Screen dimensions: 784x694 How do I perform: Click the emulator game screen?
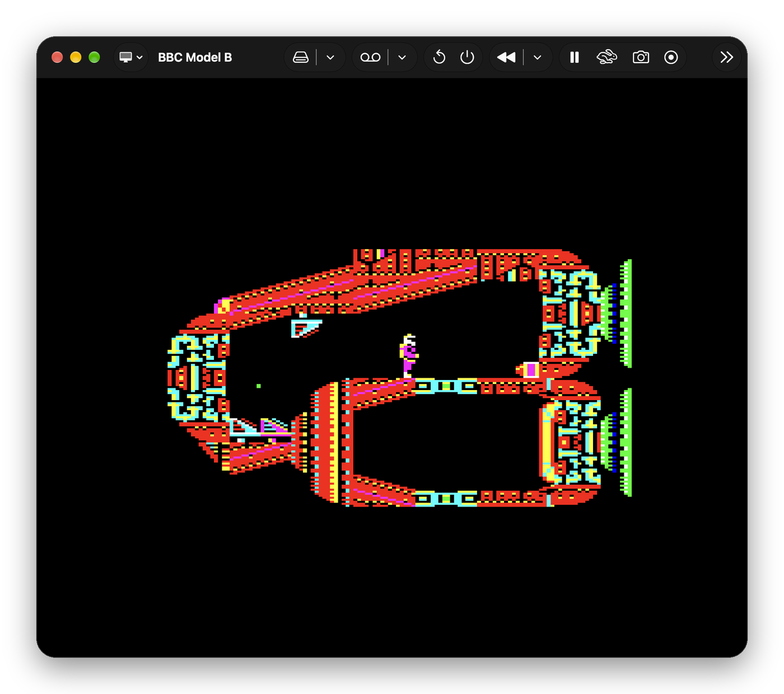pyautogui.click(x=392, y=368)
